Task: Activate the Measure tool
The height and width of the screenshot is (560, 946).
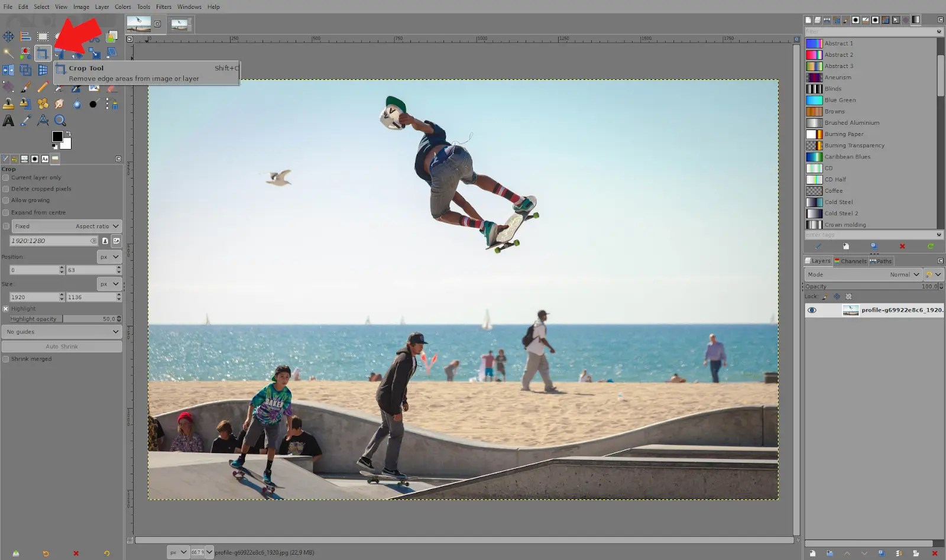Action: (43, 120)
